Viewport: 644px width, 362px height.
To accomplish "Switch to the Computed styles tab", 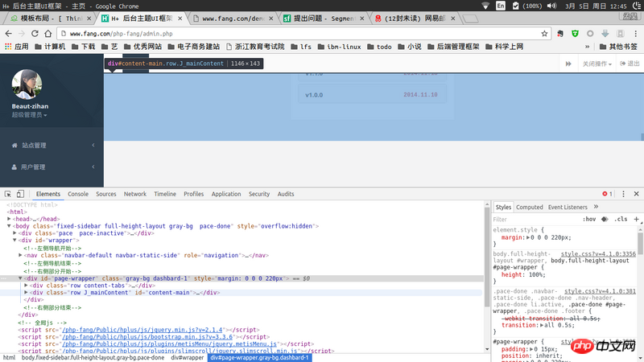I will click(530, 208).
